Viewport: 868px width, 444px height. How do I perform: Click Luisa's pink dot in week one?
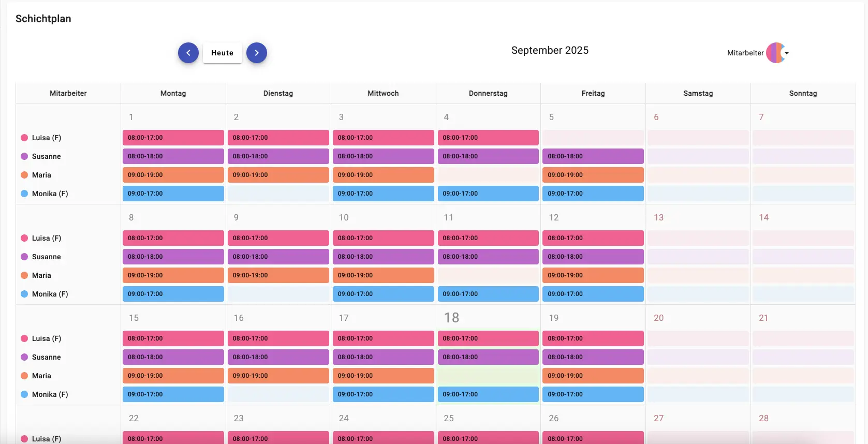[x=24, y=138]
